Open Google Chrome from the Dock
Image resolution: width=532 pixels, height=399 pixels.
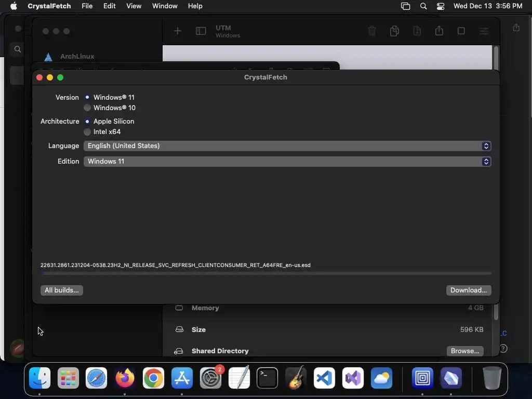(153, 378)
